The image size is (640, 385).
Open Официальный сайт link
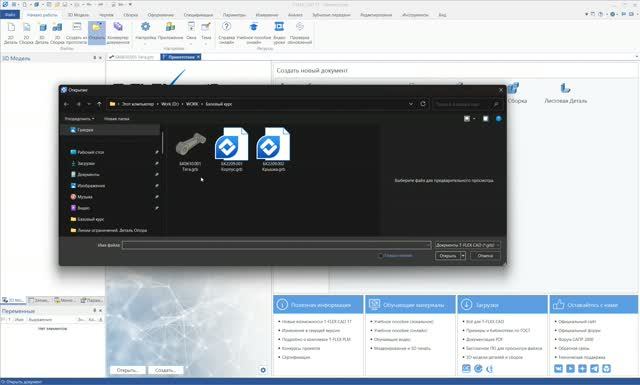point(577,322)
